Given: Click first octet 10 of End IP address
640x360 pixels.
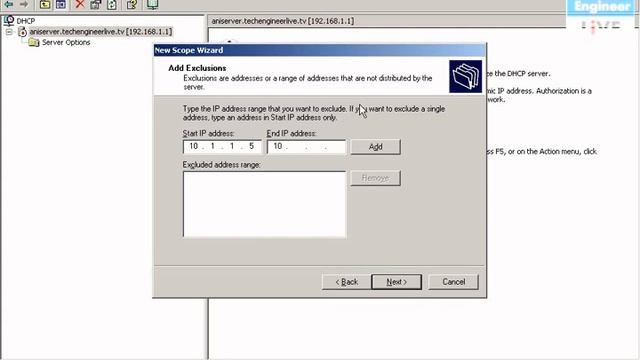Looking at the screenshot, I should [278, 146].
